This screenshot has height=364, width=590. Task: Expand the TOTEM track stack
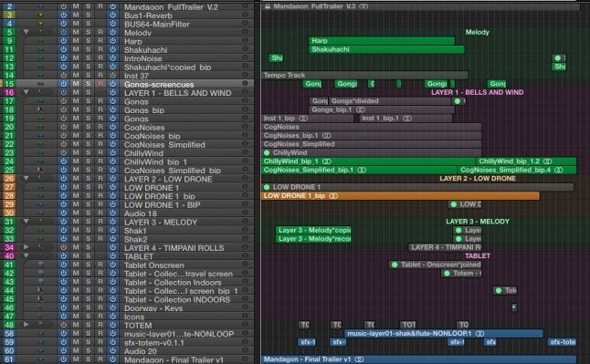26,325
